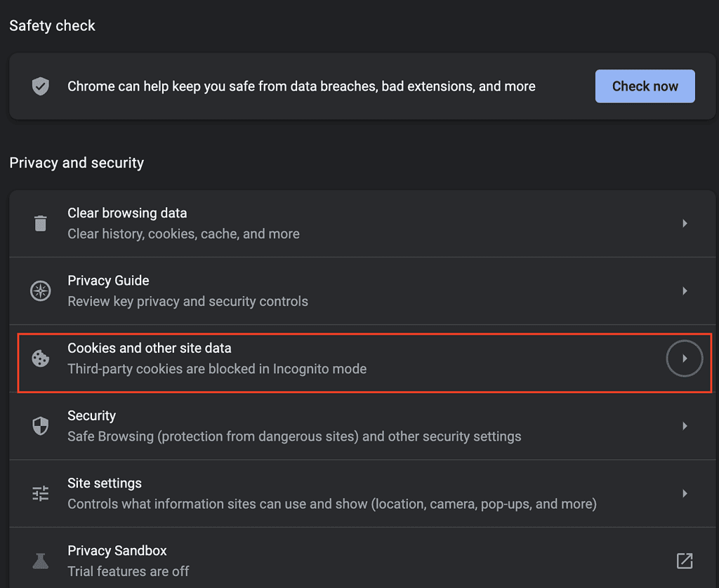Select the Clear browsing data entry

pos(127,213)
